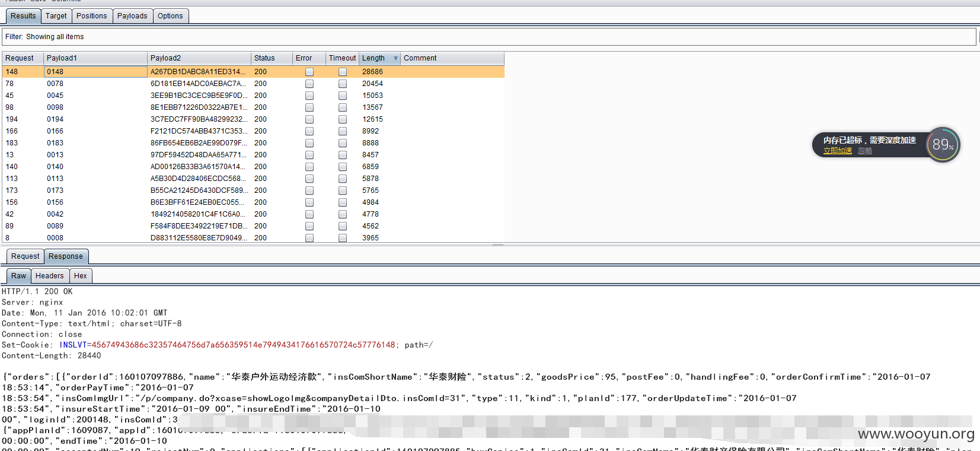Viewport: 980px width, 451px height.
Task: Select row with payload 0042
Action: point(253,214)
